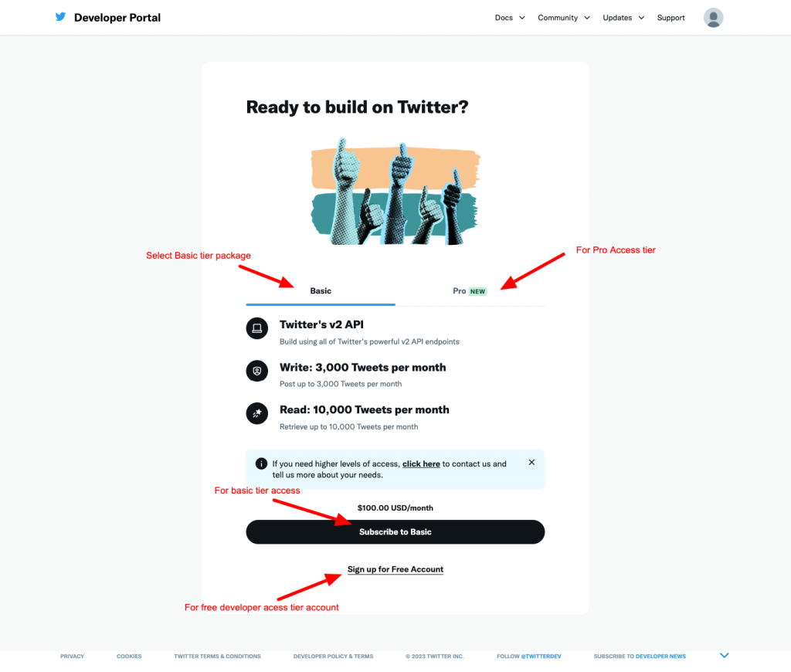
Task: Click the Twitter's v2 API laptop icon
Action: pos(256,328)
